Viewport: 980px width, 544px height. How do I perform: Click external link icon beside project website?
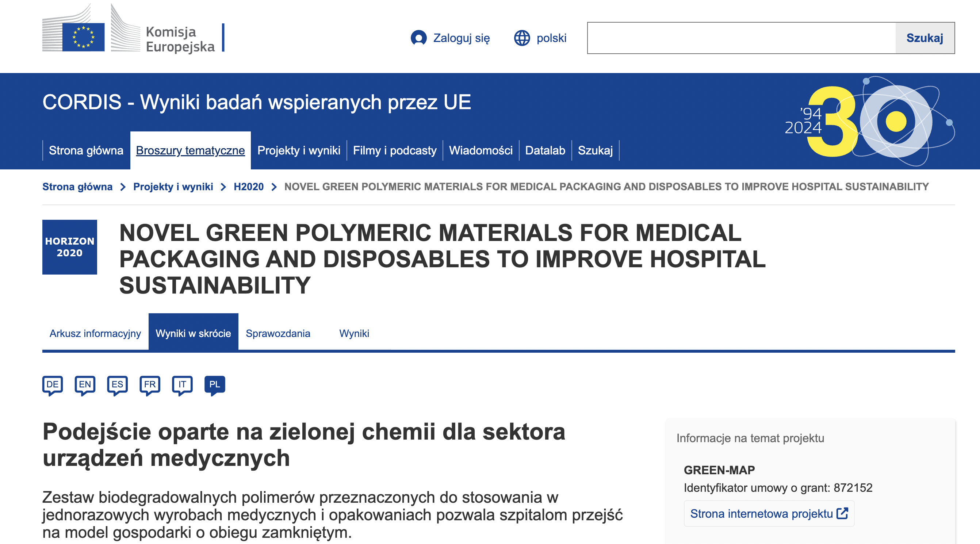[842, 513]
